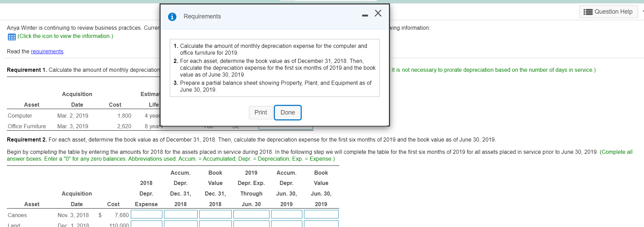Click the Canoes Book Value Jun. 30, 2019 box
Viewport: 644px width, 227px height.
click(x=321, y=214)
